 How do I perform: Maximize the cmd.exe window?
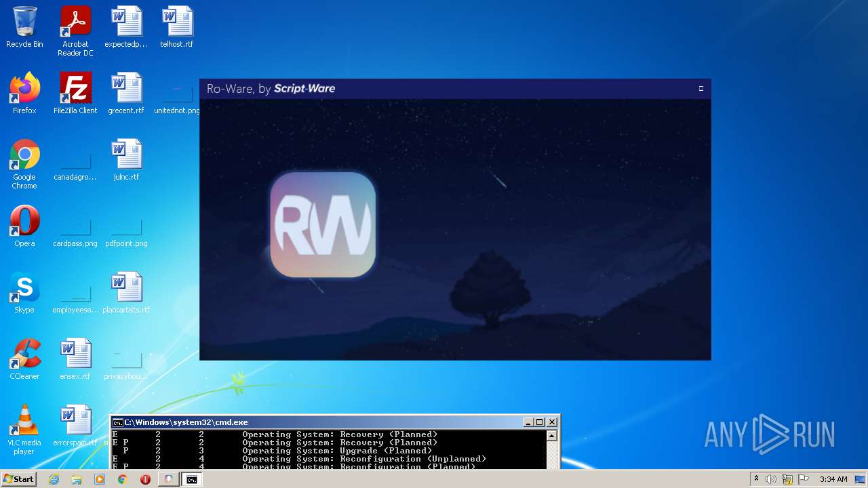click(x=540, y=422)
